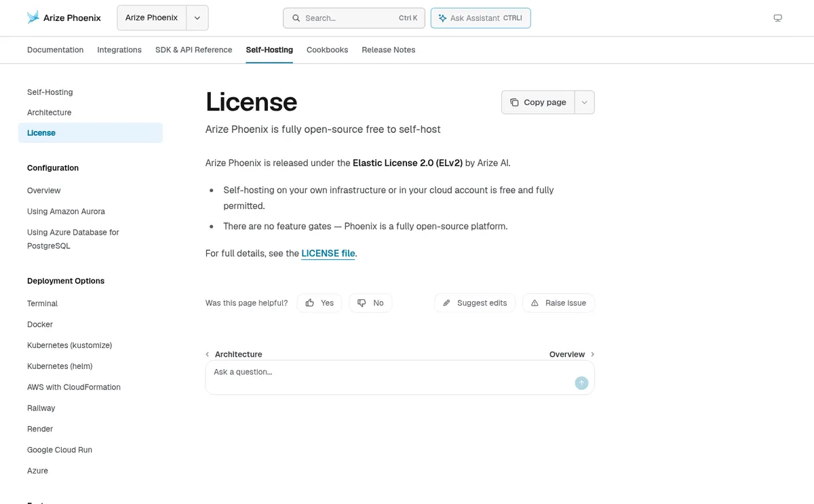The width and height of the screenshot is (814, 504).
Task: Click the Deployment Options section heading
Action: click(x=66, y=281)
